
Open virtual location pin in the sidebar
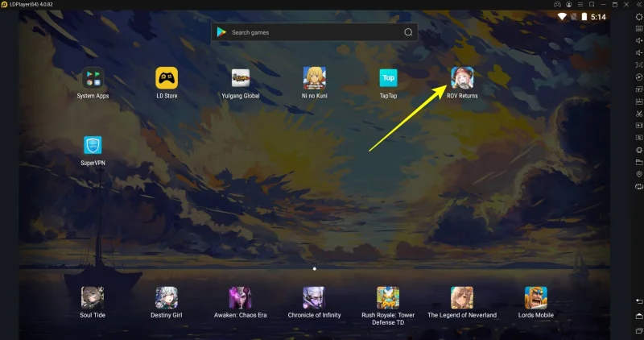(639, 174)
